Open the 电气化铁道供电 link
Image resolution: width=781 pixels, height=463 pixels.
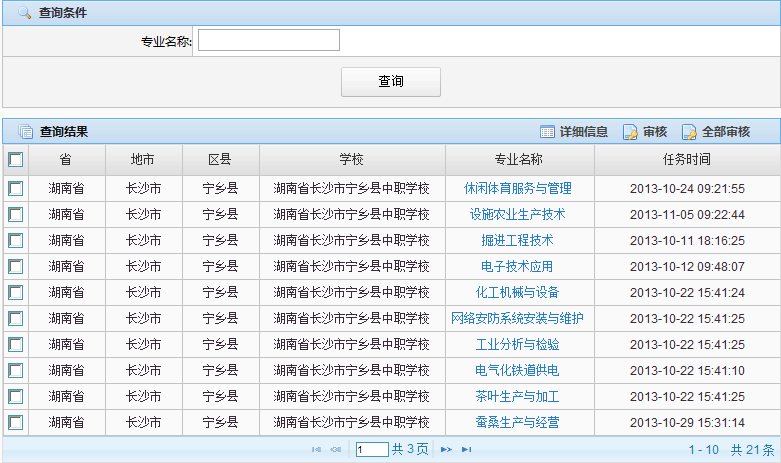click(518, 370)
